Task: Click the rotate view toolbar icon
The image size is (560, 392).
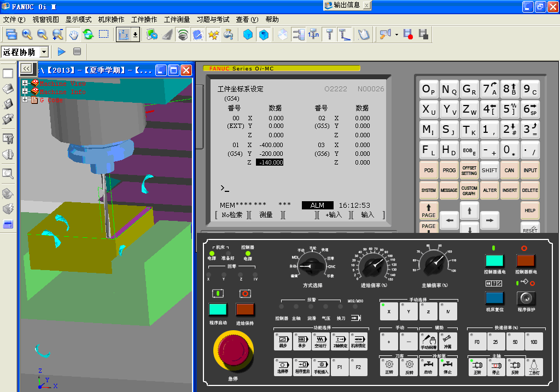Action: tap(88, 34)
